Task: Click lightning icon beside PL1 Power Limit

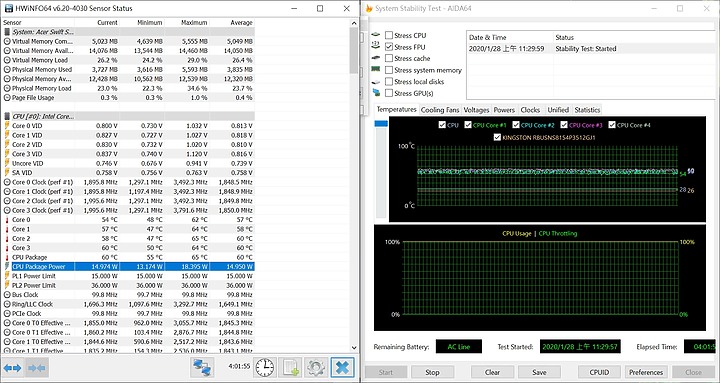Action: 7,276
